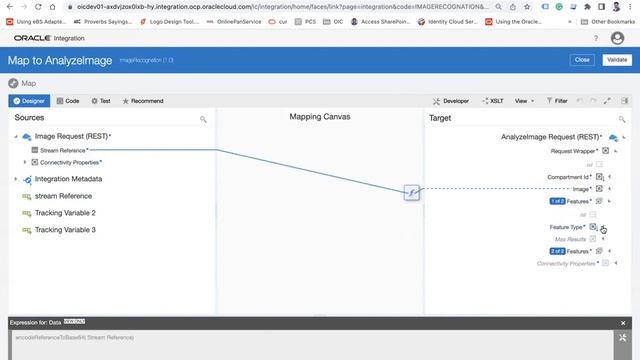Switch to the Test tab
640x360 pixels.
(x=101, y=101)
